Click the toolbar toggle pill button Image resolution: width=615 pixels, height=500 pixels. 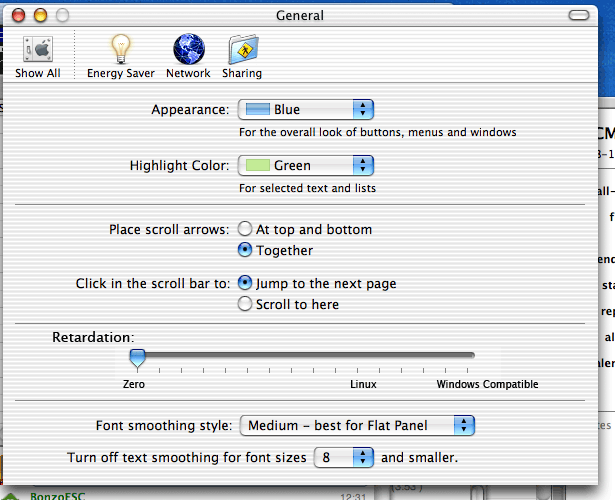coord(579,15)
